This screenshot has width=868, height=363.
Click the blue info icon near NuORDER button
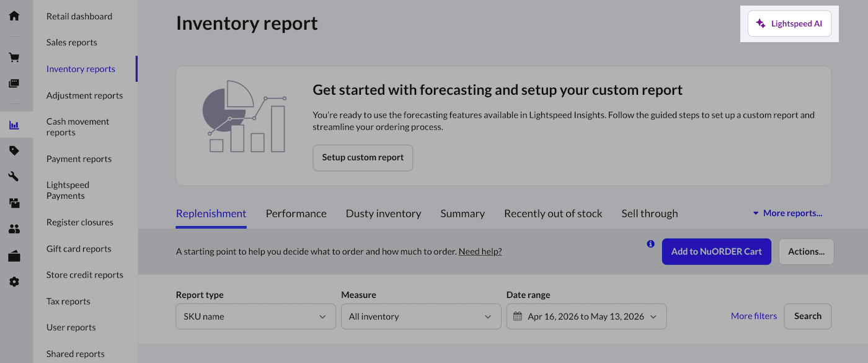(650, 244)
